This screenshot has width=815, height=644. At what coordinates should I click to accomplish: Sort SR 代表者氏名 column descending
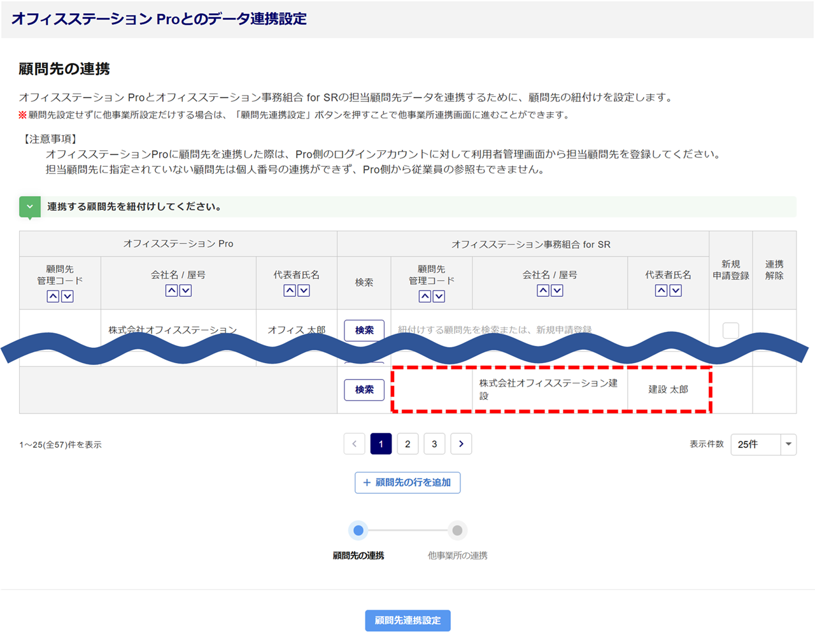tap(676, 290)
